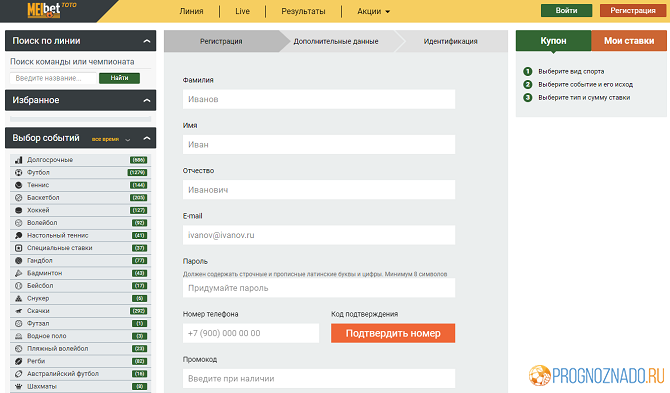Click the Футбол soccer ball icon

18,173
